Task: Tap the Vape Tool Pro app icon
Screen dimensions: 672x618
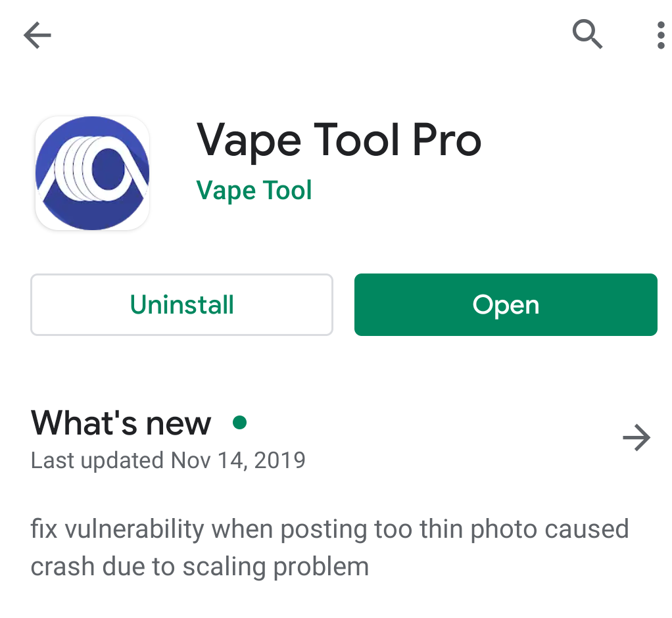Action: click(x=92, y=173)
